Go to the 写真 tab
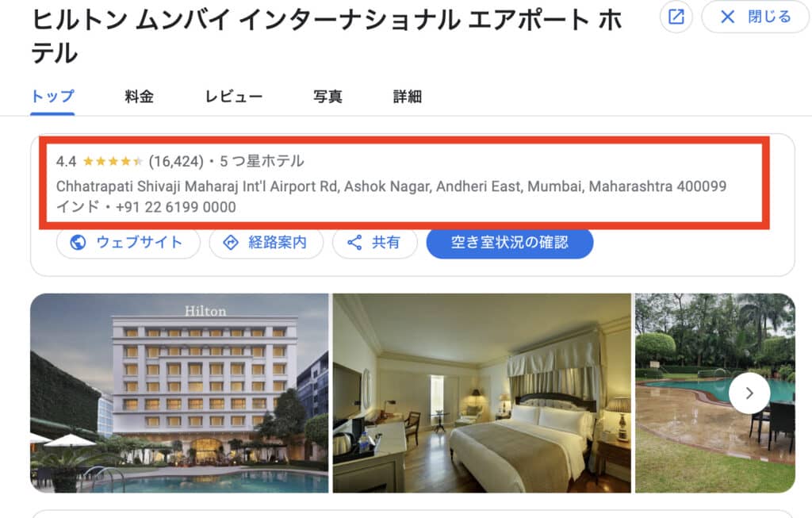The image size is (812, 518). point(327,96)
